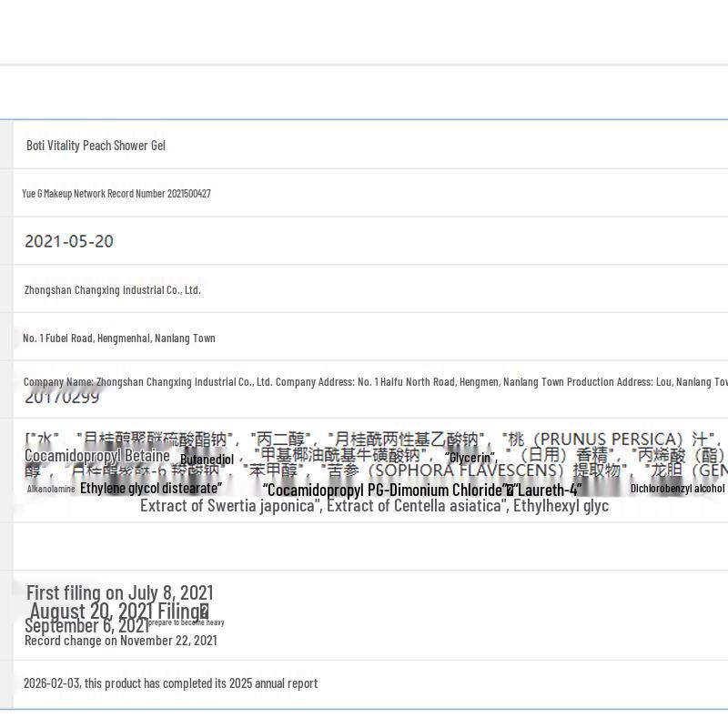Image resolution: width=728 pixels, height=728 pixels.
Task: Click First filing on July 8, 2021
Action: click(120, 592)
